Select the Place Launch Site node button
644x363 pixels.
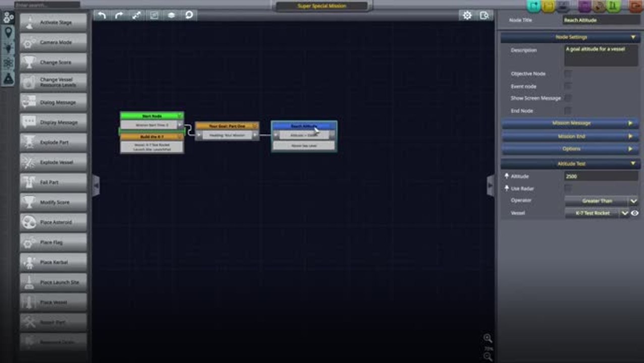(x=53, y=282)
